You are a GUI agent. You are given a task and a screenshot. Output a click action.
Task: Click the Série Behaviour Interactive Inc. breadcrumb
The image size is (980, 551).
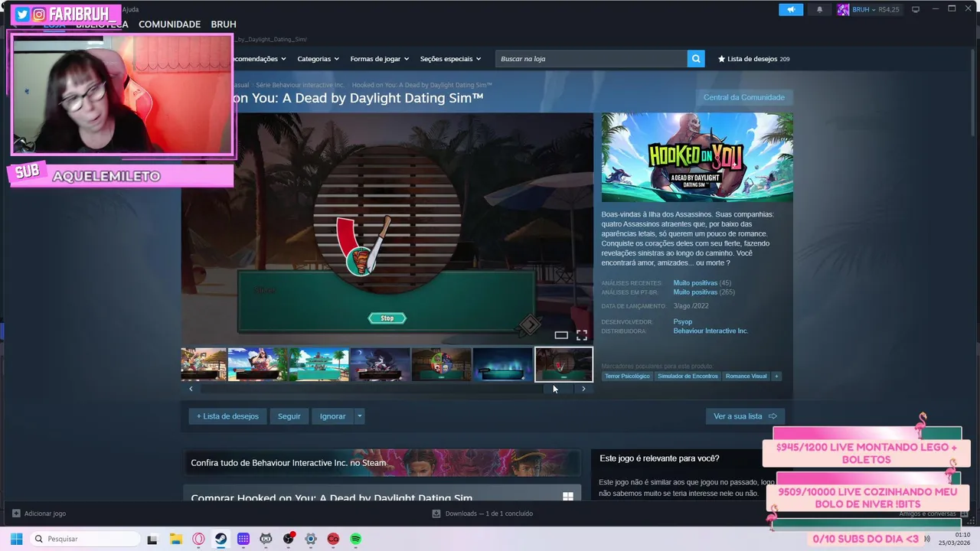point(300,85)
